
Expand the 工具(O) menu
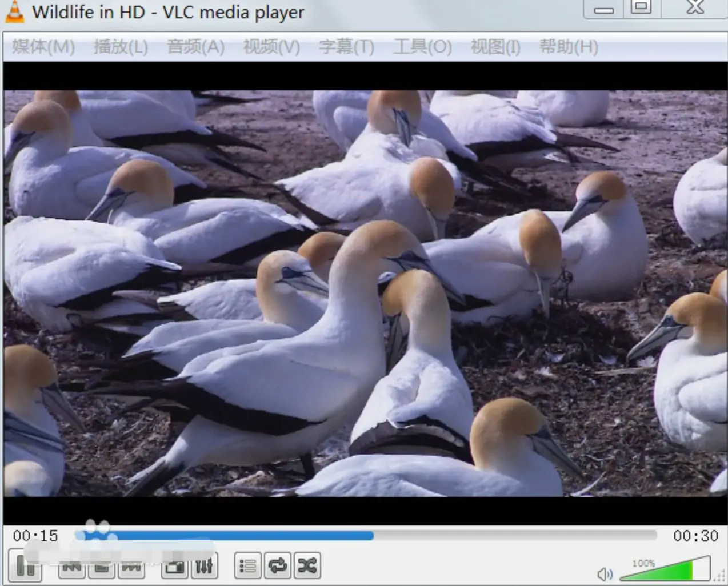click(422, 47)
